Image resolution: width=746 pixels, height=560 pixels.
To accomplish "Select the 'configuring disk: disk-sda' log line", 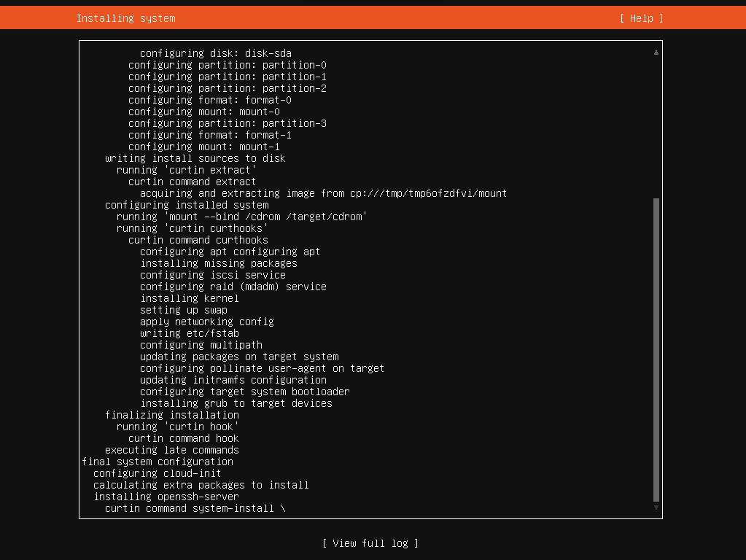I will (215, 53).
